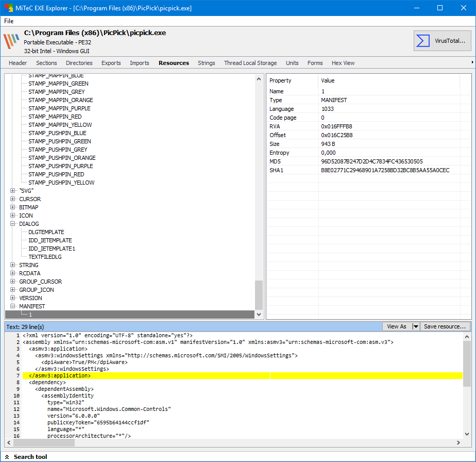Expand the VERSION resource node
The width and height of the screenshot is (476, 462).
pos(13,298)
